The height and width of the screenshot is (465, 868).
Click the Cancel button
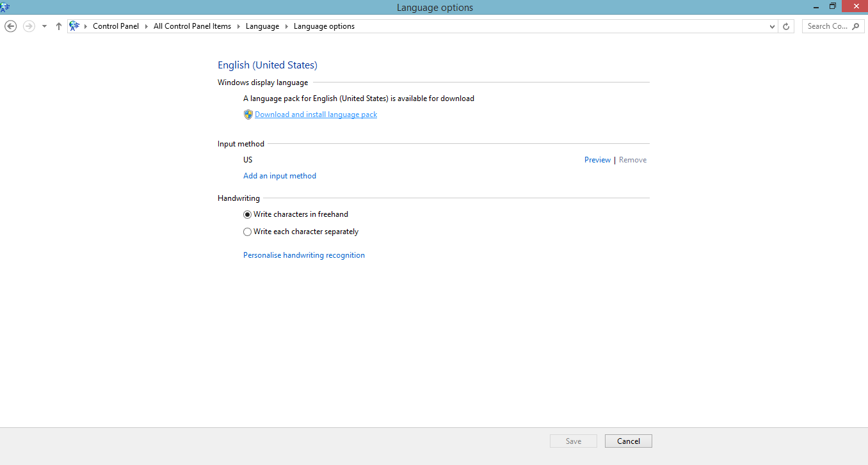point(629,441)
